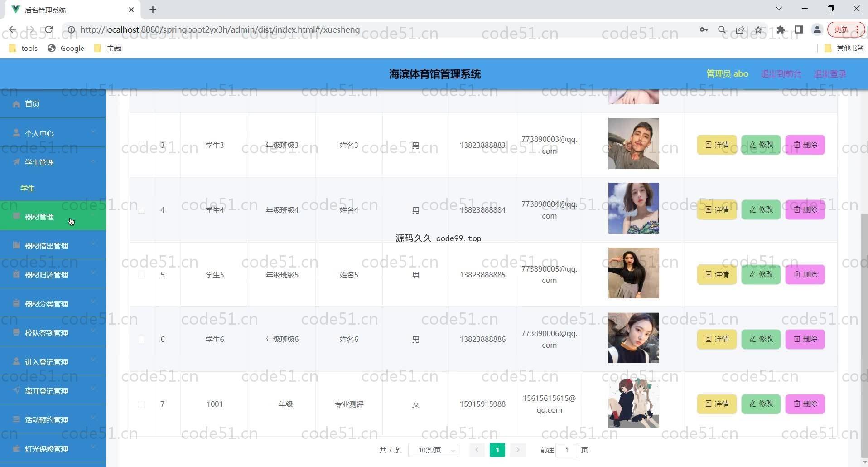Select the 学生 submenu item
The height and width of the screenshot is (467, 868).
tap(53, 188)
